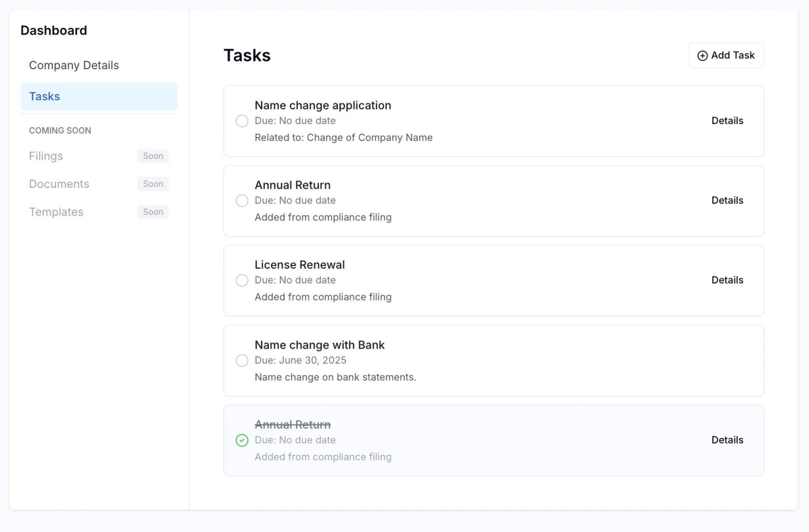Select the Tasks sidebar item
Viewport: 809px width, 532px height.
click(x=45, y=96)
